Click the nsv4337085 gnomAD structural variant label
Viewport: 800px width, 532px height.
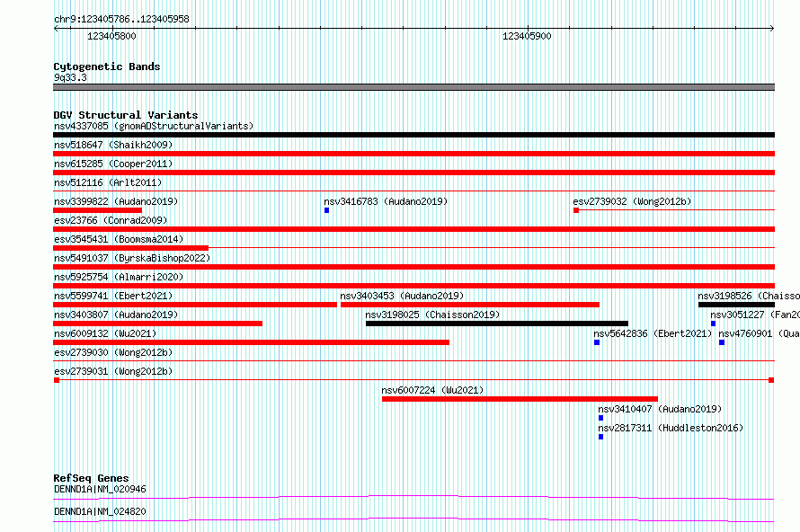[154, 126]
